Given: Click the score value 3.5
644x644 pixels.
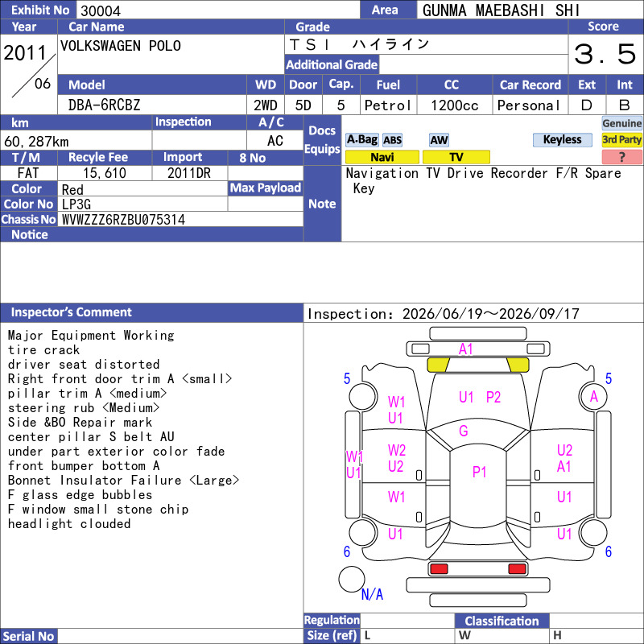Looking at the screenshot, I should pos(605,54).
